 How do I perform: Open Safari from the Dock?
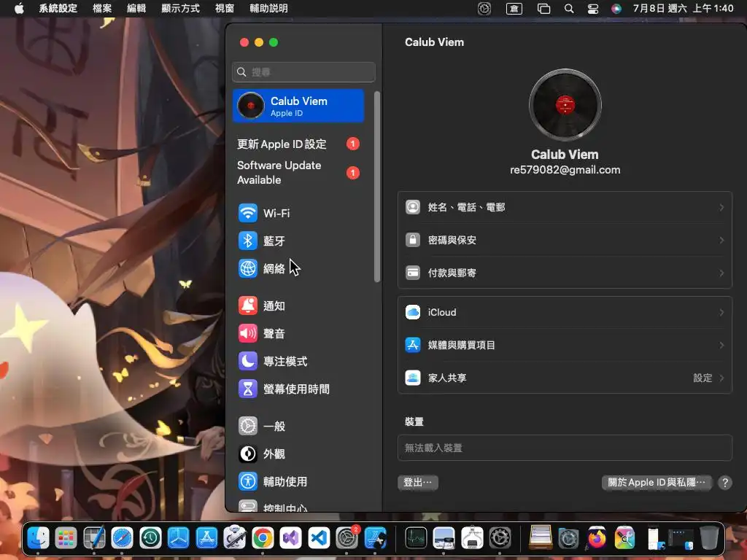(122, 539)
